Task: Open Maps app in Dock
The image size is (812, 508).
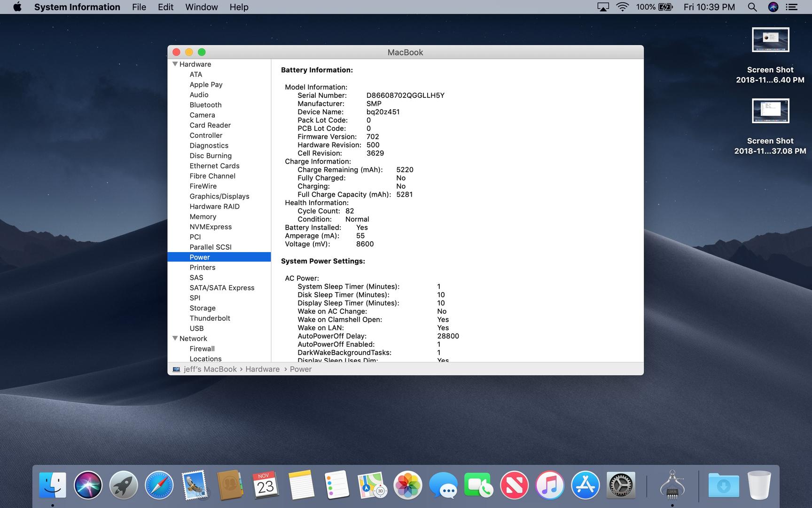Action: pyautogui.click(x=372, y=485)
